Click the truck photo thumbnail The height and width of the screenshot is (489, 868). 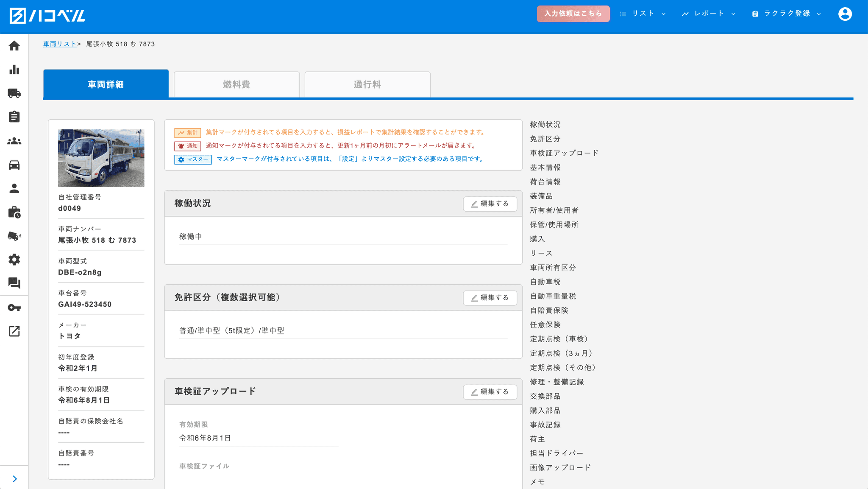(x=101, y=158)
